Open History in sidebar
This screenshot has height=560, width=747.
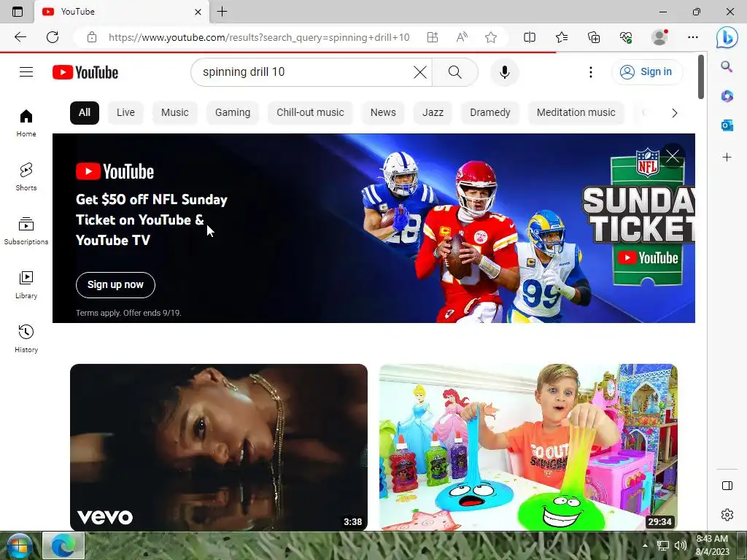coord(26,338)
